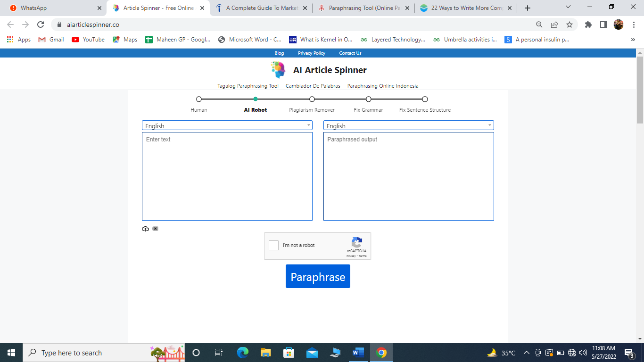
Task: Expand the hidden bookmarks overflow chevron
Action: 633,40
